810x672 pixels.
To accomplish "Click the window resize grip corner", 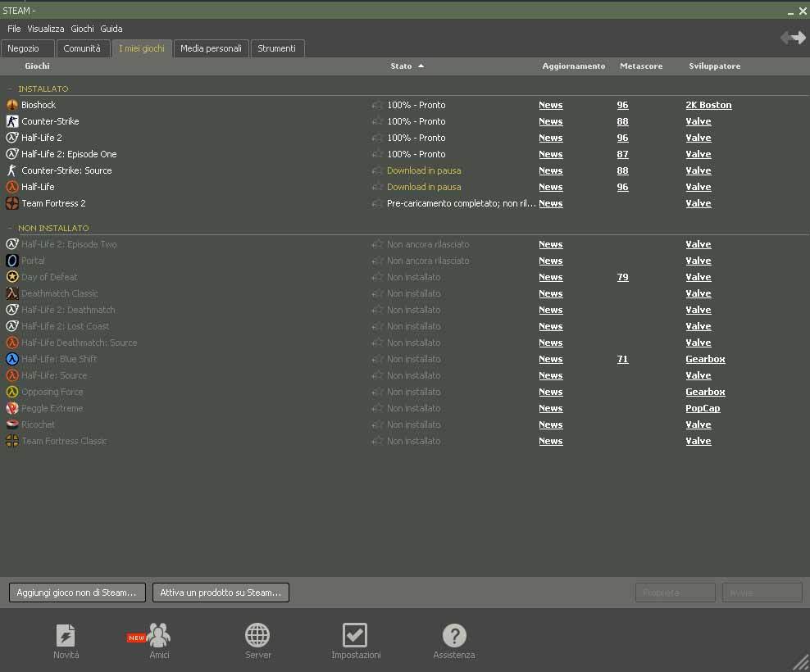I will click(x=801, y=663).
